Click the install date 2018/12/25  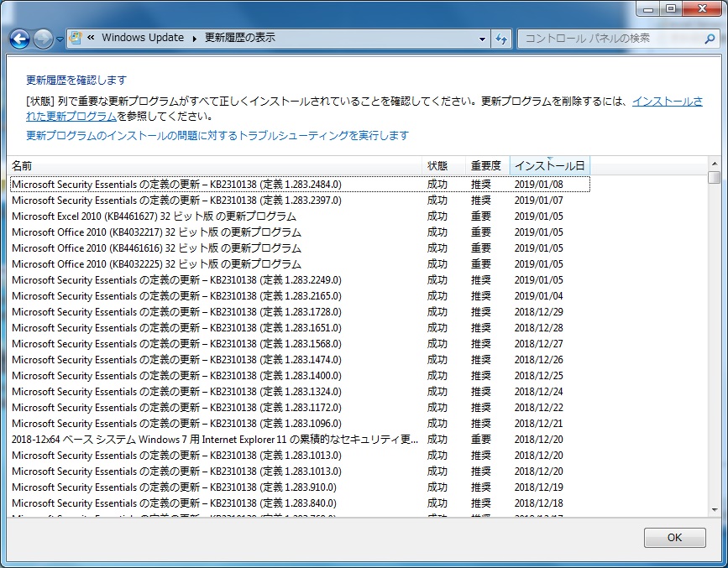click(x=538, y=375)
